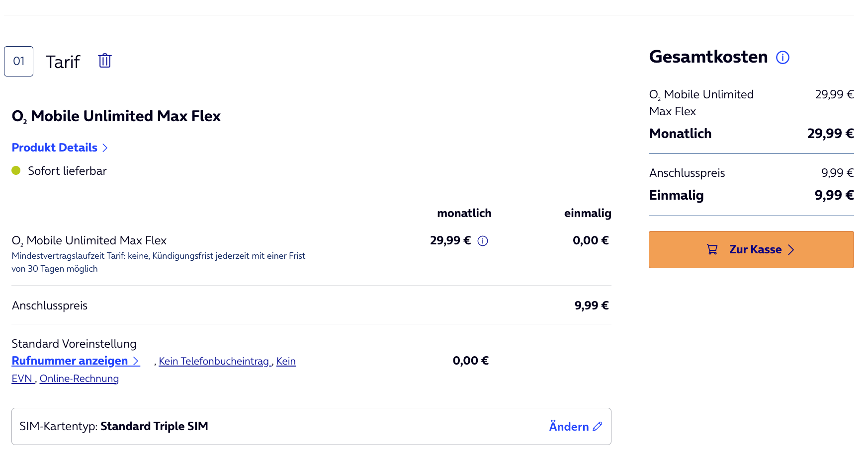This screenshot has width=868, height=451.
Task: Click Ändern to change the SIM type
Action: (569, 426)
